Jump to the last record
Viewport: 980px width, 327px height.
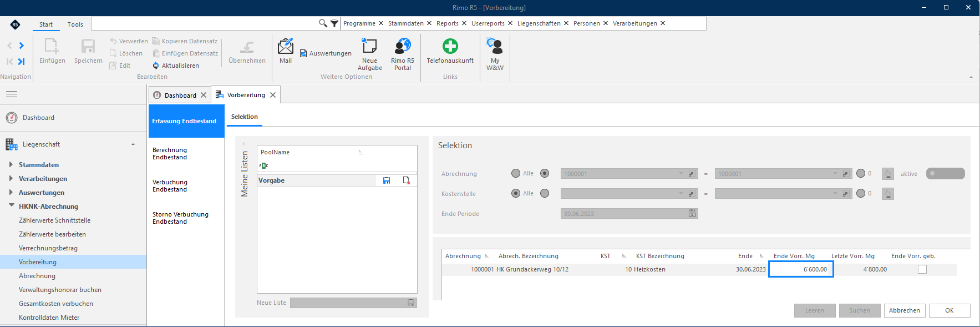[x=22, y=62]
